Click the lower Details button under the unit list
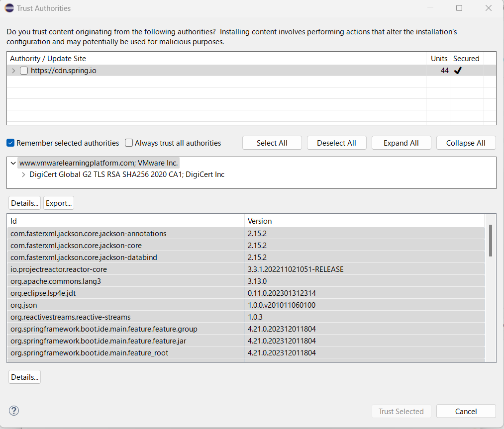Viewport: 504px width, 429px height. click(x=24, y=377)
